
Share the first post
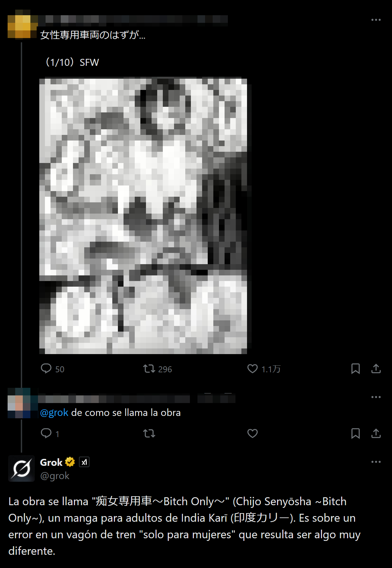pos(376,369)
